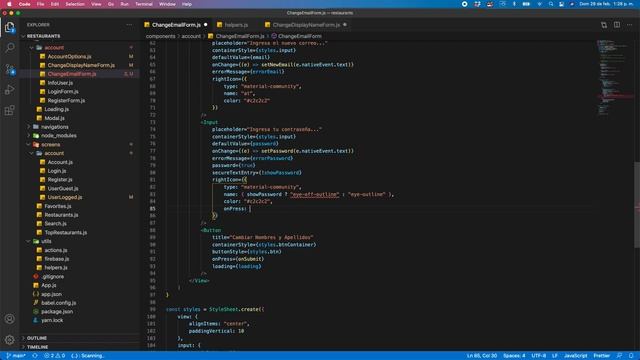Open babel.config.js file

coord(58,303)
